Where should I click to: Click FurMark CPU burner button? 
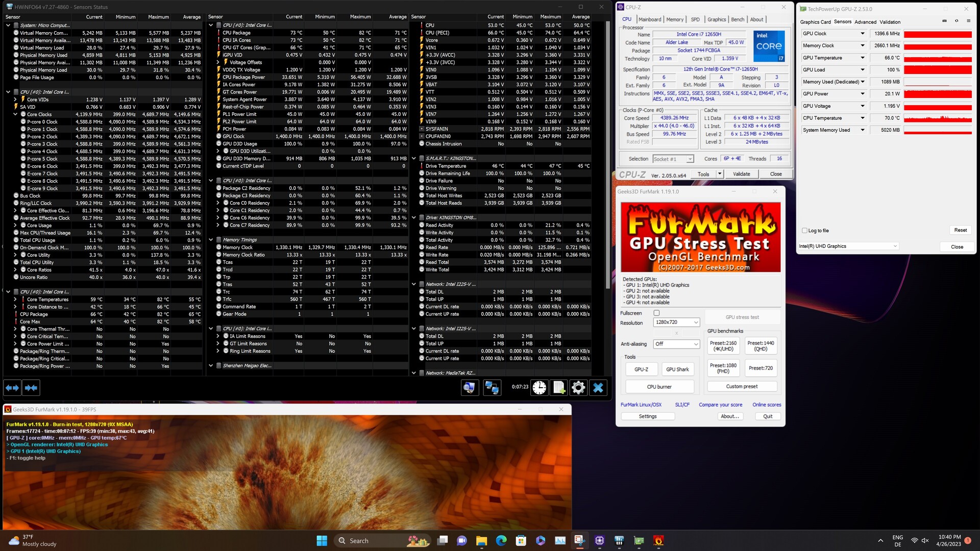point(659,387)
